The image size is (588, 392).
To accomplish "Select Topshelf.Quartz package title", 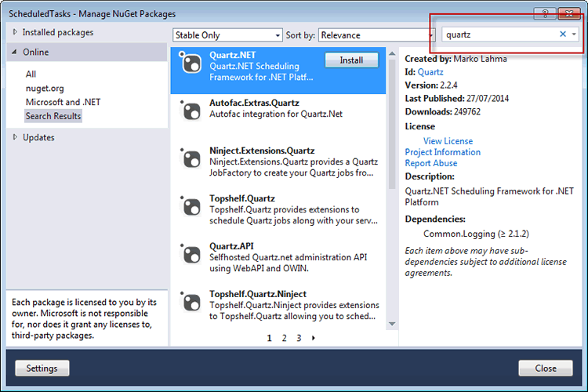I will pyautogui.click(x=242, y=198).
